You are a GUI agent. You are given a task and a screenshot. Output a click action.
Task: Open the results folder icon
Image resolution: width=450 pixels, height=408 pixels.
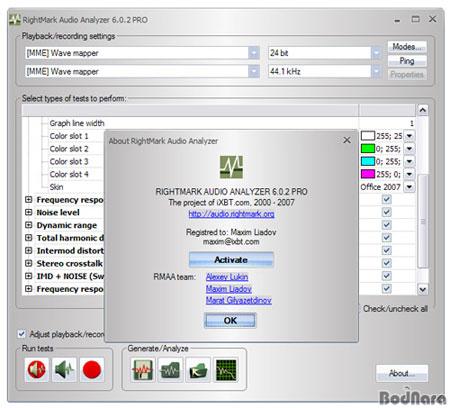198,369
